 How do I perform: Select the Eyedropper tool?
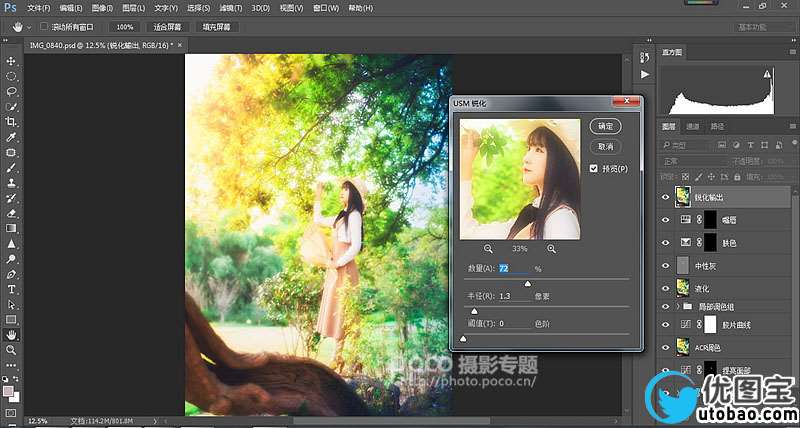click(11, 137)
